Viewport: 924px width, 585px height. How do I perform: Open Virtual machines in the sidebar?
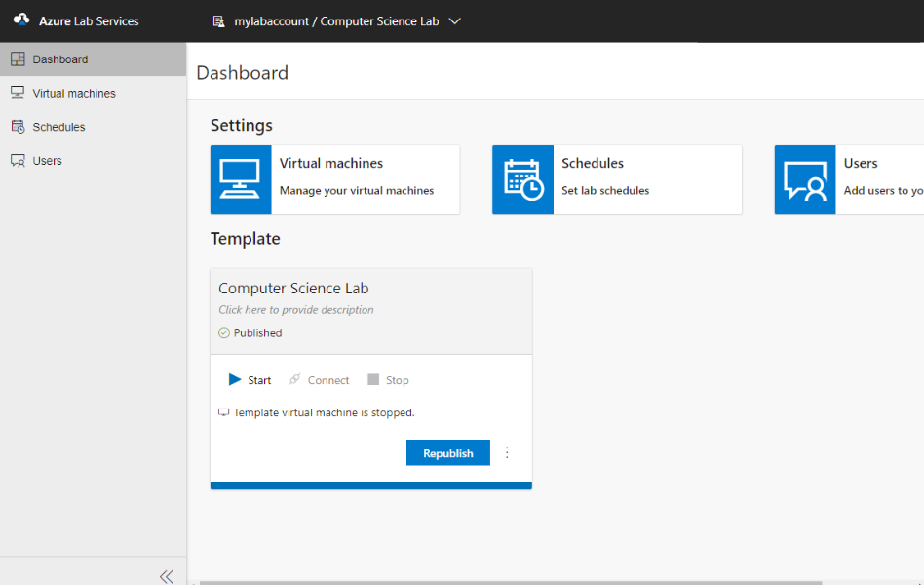pyautogui.click(x=74, y=94)
